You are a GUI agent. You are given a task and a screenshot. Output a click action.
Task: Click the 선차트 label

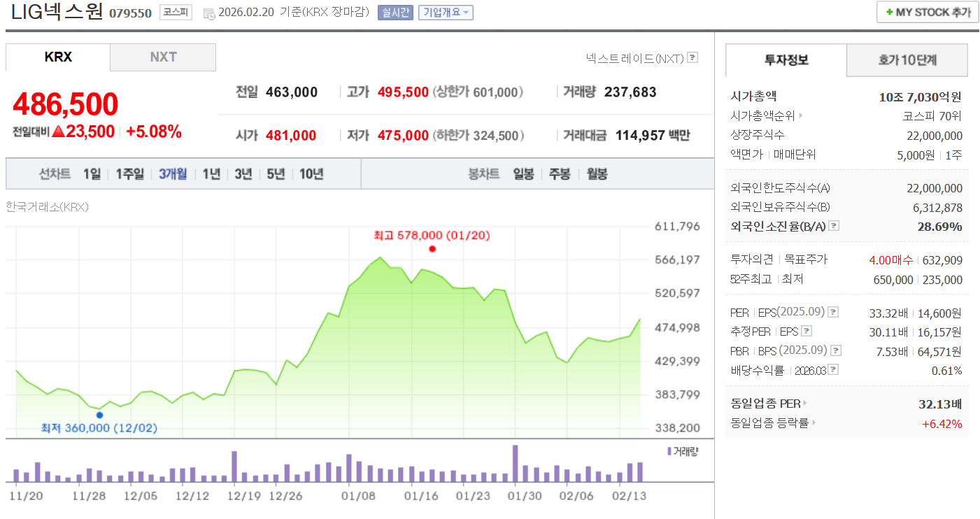pyautogui.click(x=55, y=174)
